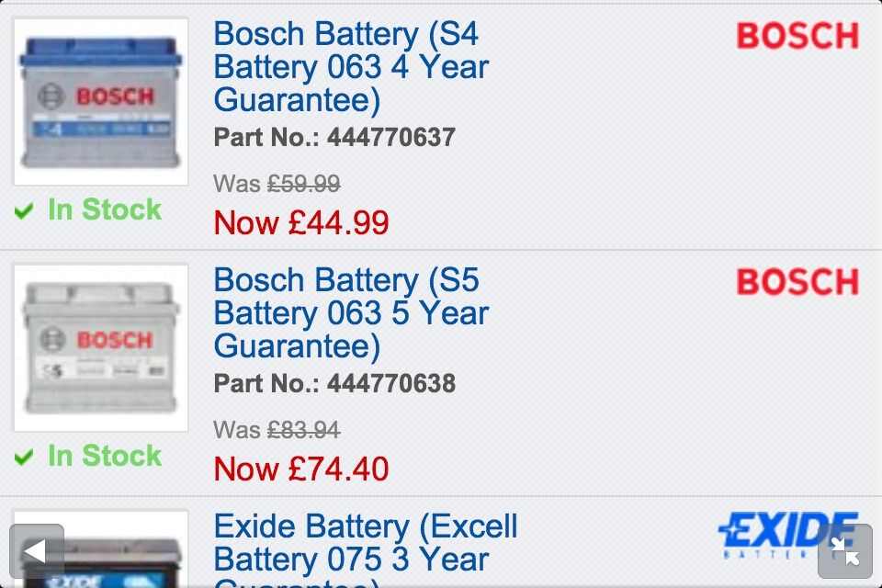882x588 pixels.
Task: Click the S4 battery green checkmark icon
Action: 25,212
